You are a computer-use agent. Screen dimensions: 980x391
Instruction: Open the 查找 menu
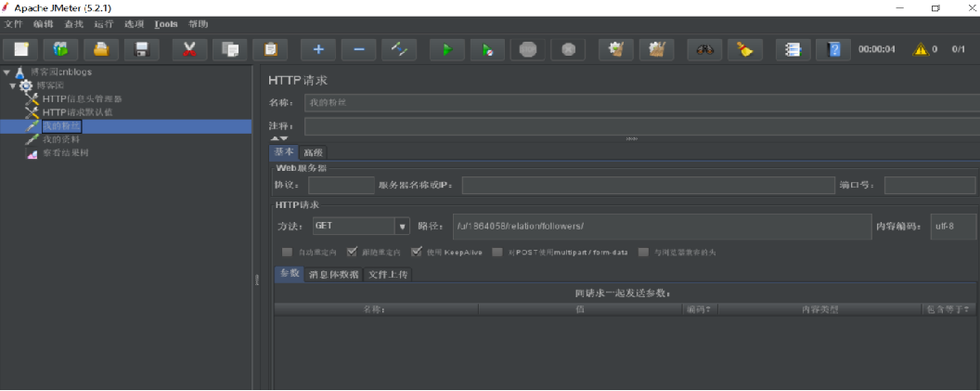pyautogui.click(x=73, y=24)
